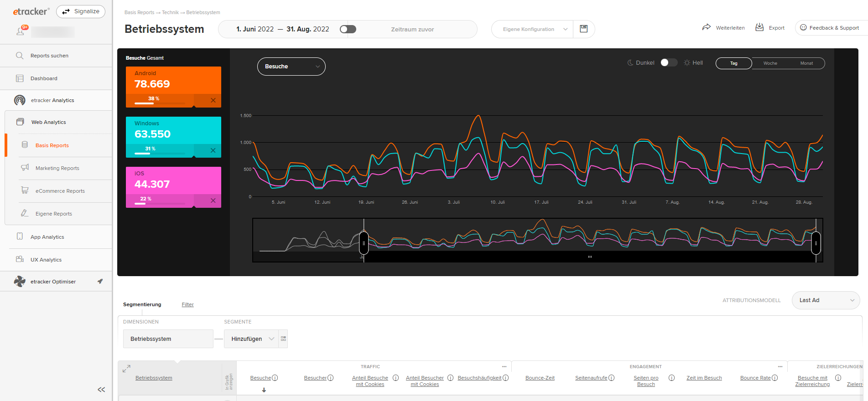Image resolution: width=868 pixels, height=401 pixels.
Task: Select the Monat granularity option
Action: [x=806, y=63]
